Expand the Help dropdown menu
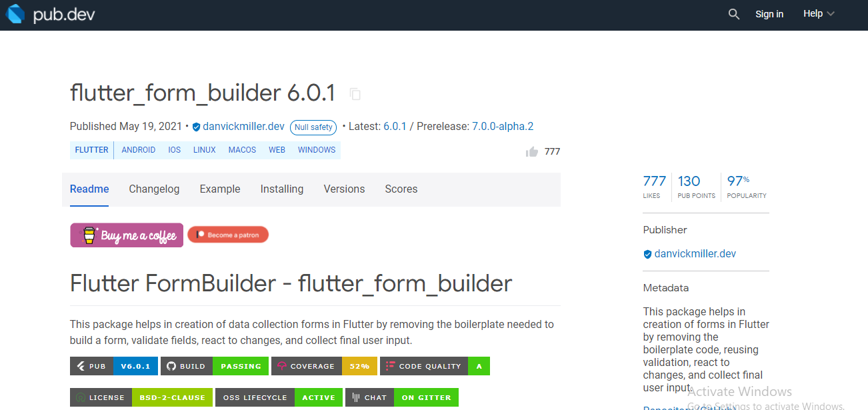This screenshot has width=868, height=410. (x=819, y=14)
